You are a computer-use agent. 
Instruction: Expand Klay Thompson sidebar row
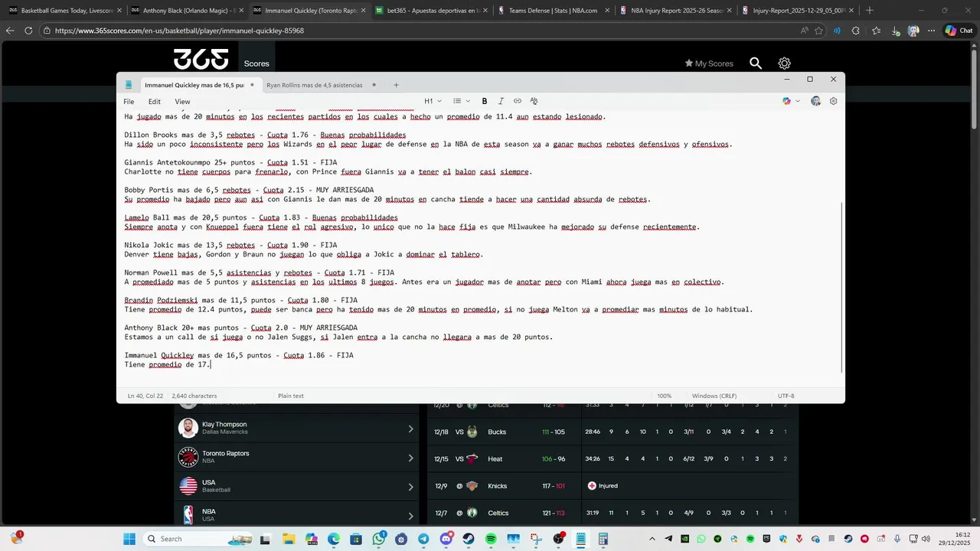pos(296,429)
